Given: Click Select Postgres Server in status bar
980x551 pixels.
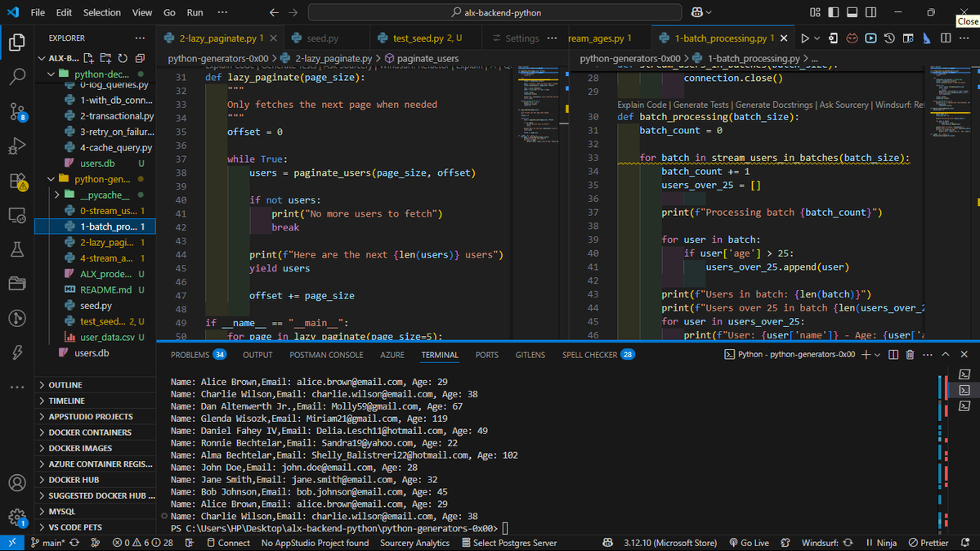Looking at the screenshot, I should 508,543.
